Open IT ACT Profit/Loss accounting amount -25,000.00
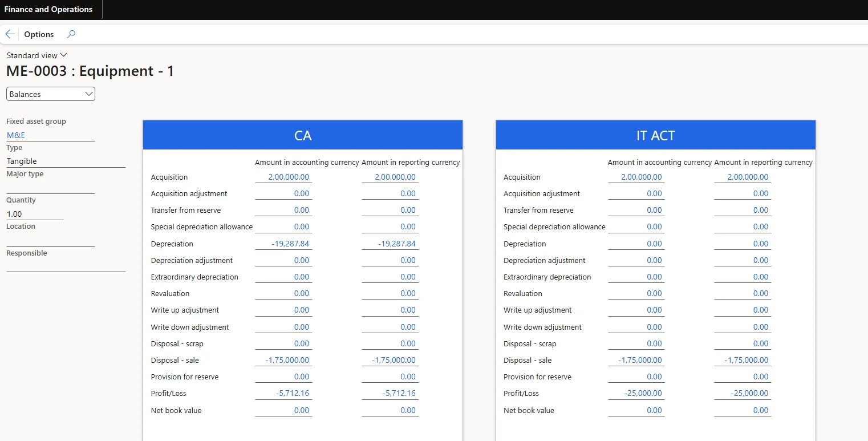 click(x=636, y=393)
